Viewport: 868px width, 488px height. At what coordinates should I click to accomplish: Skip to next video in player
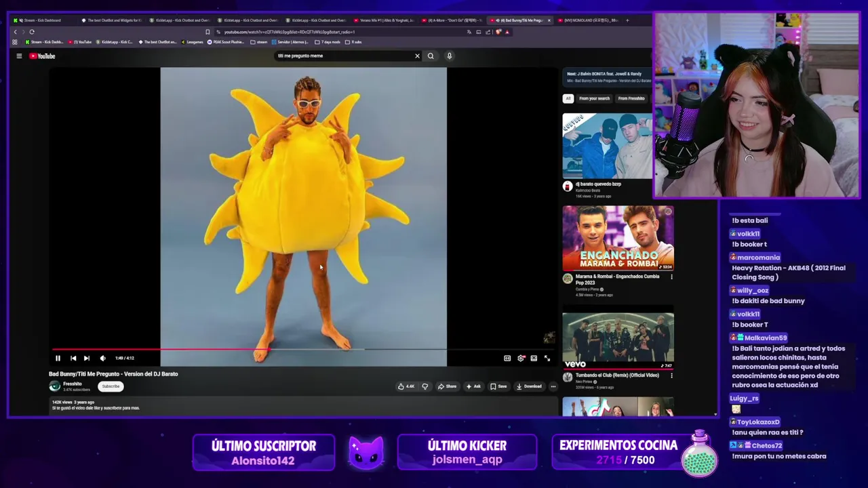click(87, 358)
